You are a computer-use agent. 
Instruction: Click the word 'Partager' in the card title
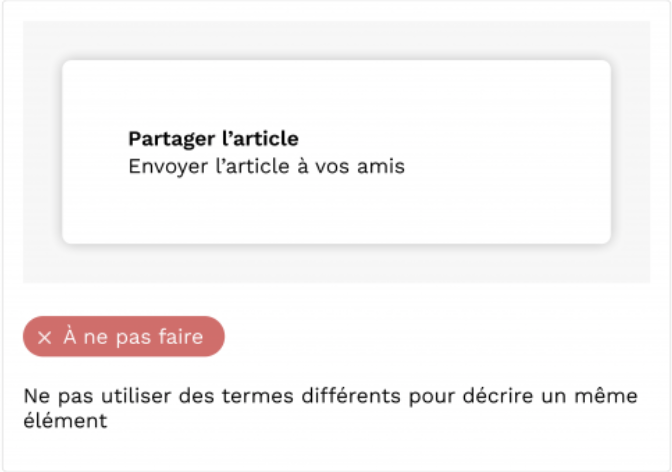(x=172, y=139)
